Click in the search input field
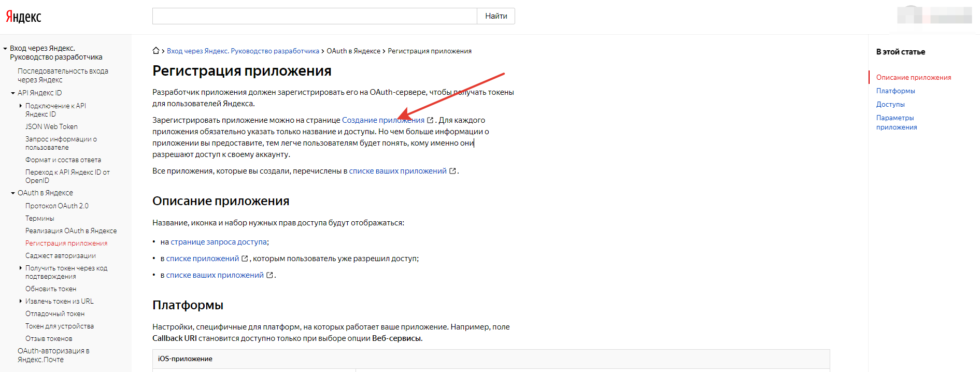The height and width of the screenshot is (372, 980). [315, 16]
